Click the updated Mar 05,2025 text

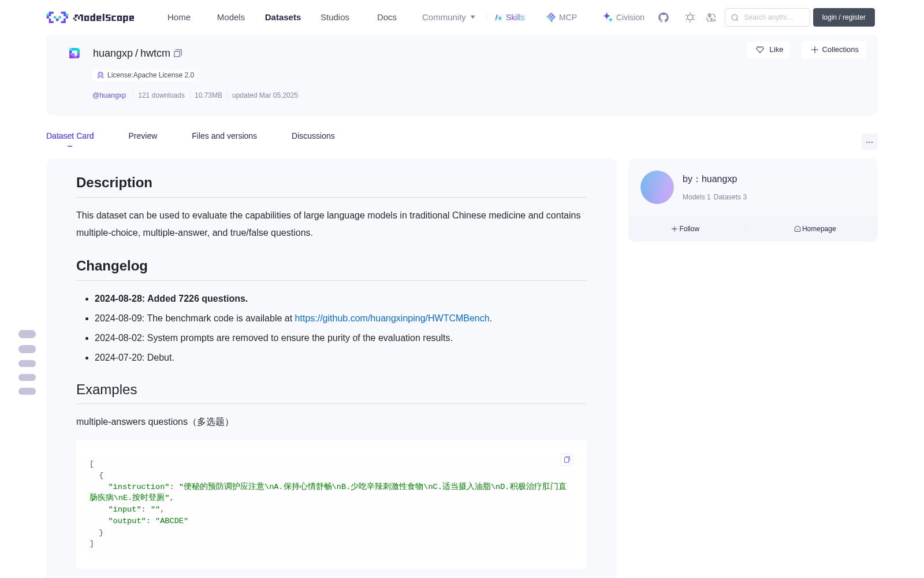coord(265,95)
